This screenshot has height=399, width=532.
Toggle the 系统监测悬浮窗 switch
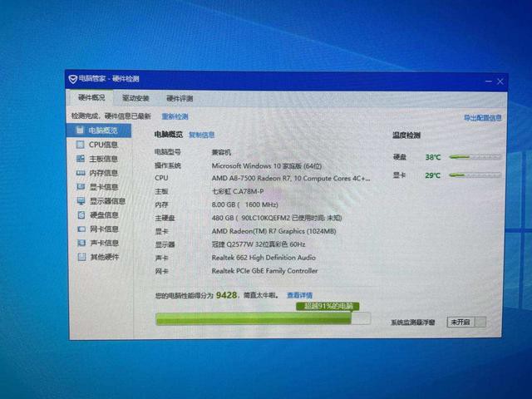click(x=466, y=322)
